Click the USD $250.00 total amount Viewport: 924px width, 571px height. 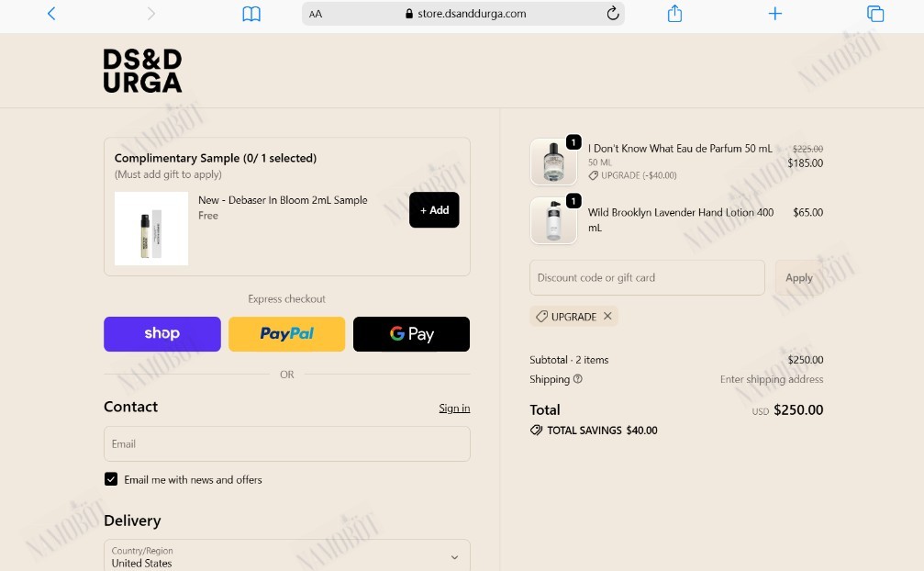coord(787,409)
